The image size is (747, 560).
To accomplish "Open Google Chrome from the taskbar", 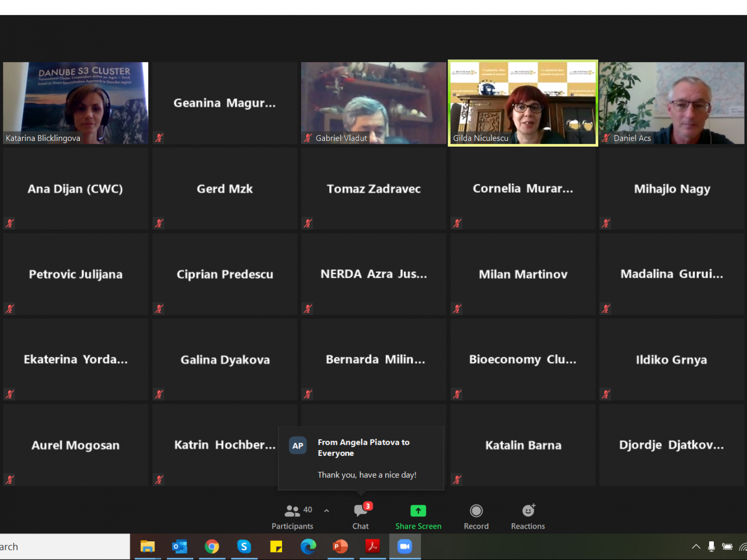I will click(212, 546).
